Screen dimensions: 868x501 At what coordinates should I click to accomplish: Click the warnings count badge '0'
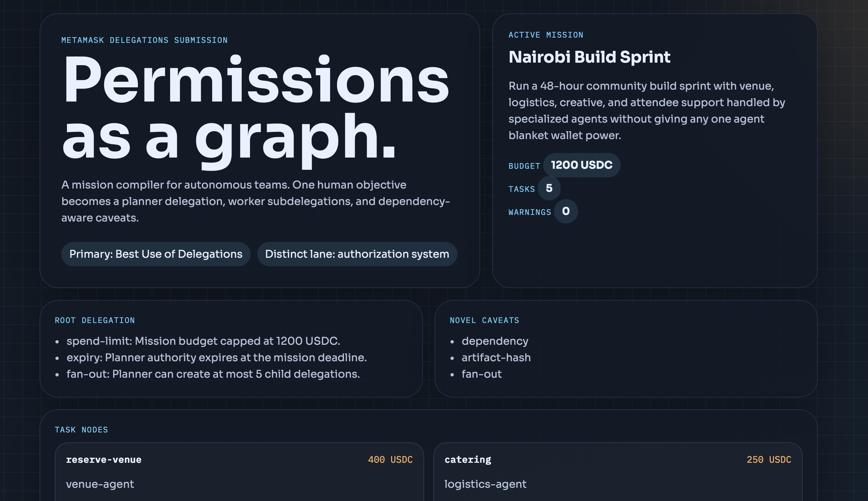point(566,211)
